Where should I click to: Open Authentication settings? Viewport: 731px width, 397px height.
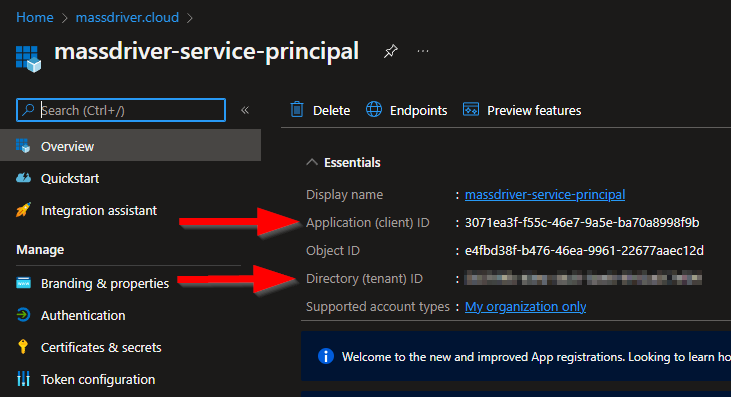point(83,315)
